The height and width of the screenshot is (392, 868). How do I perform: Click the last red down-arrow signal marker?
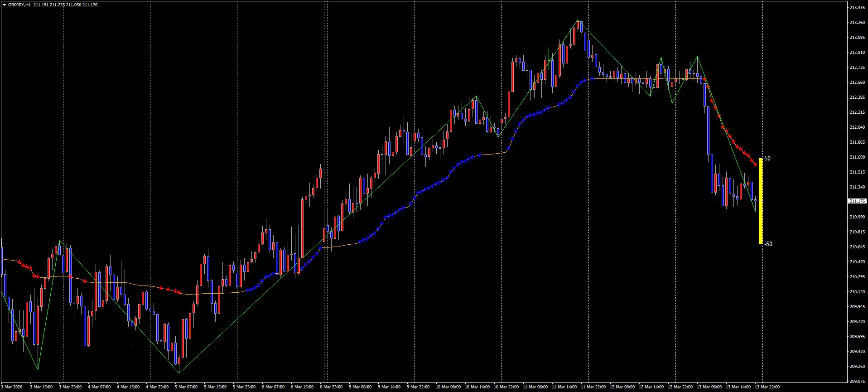755,164
